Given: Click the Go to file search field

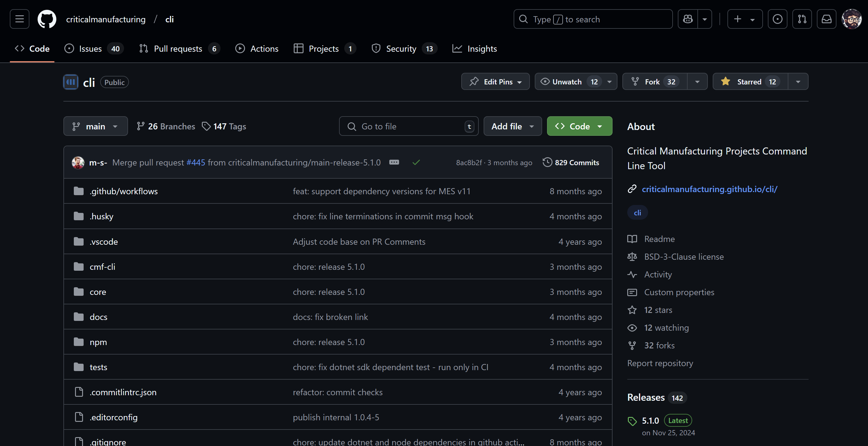Looking at the screenshot, I should (408, 126).
